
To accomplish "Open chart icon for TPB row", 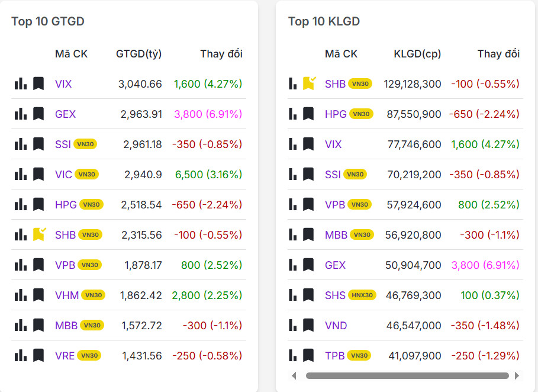I will point(293,355).
